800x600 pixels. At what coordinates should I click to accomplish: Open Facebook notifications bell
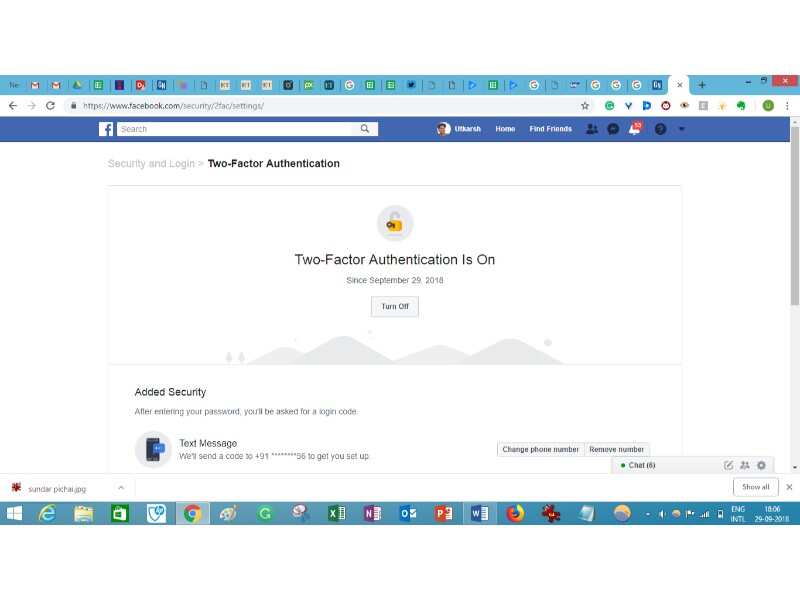pos(634,129)
